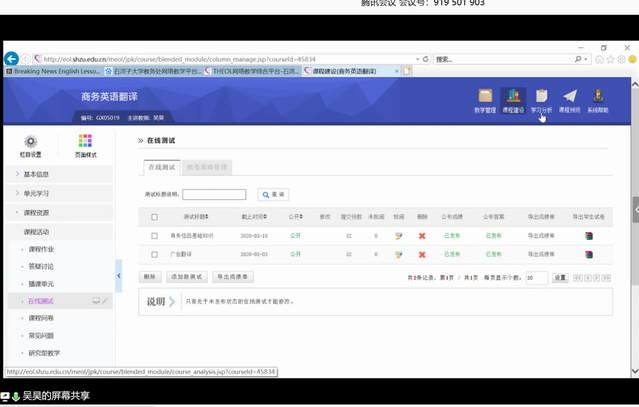Viewport: 639px width, 407px height.
Task: Delete 商务信函基础知识 test with red X
Action: click(x=422, y=236)
